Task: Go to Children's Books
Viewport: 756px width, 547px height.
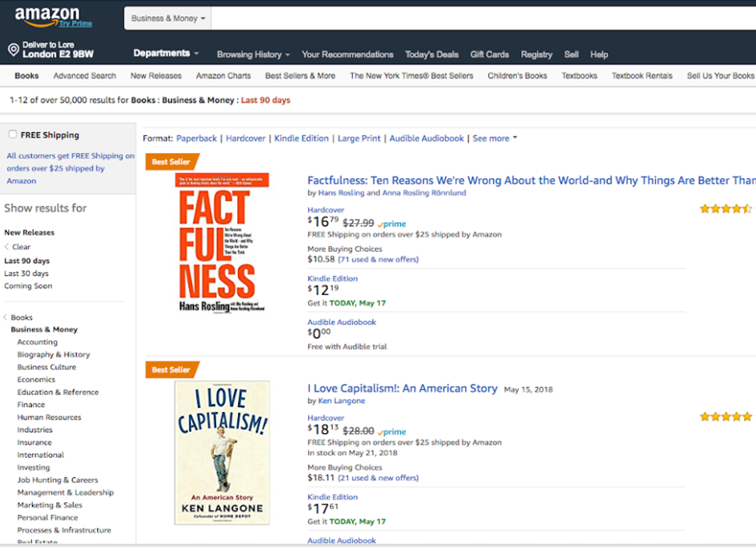Action: [x=517, y=76]
